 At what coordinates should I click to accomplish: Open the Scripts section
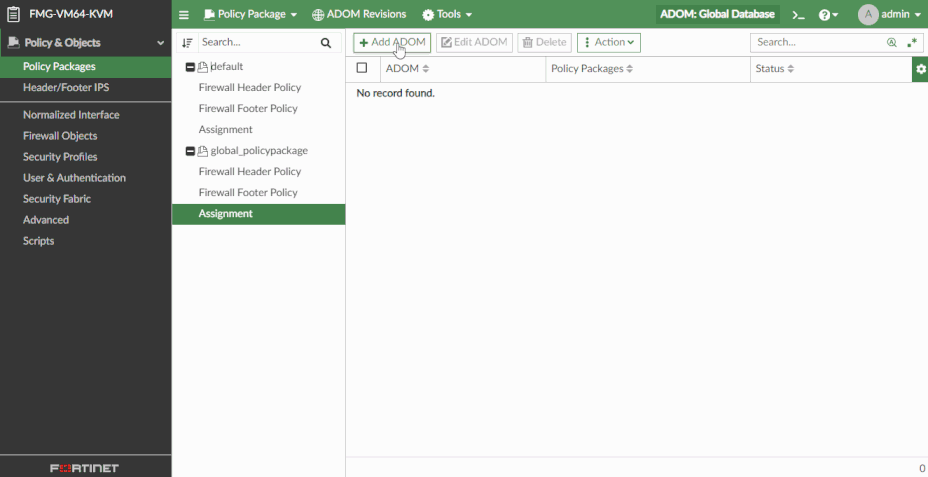click(x=86, y=241)
